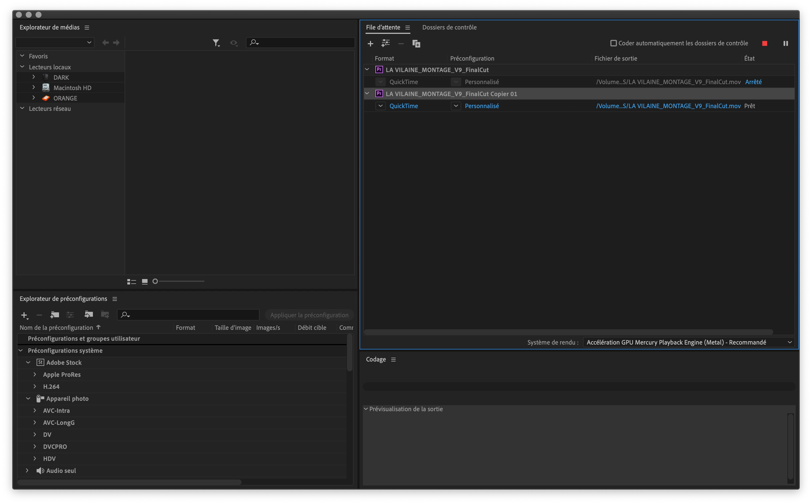The height and width of the screenshot is (504, 812).
Task: Expand the Apple ProRes preset group
Action: pos(35,374)
